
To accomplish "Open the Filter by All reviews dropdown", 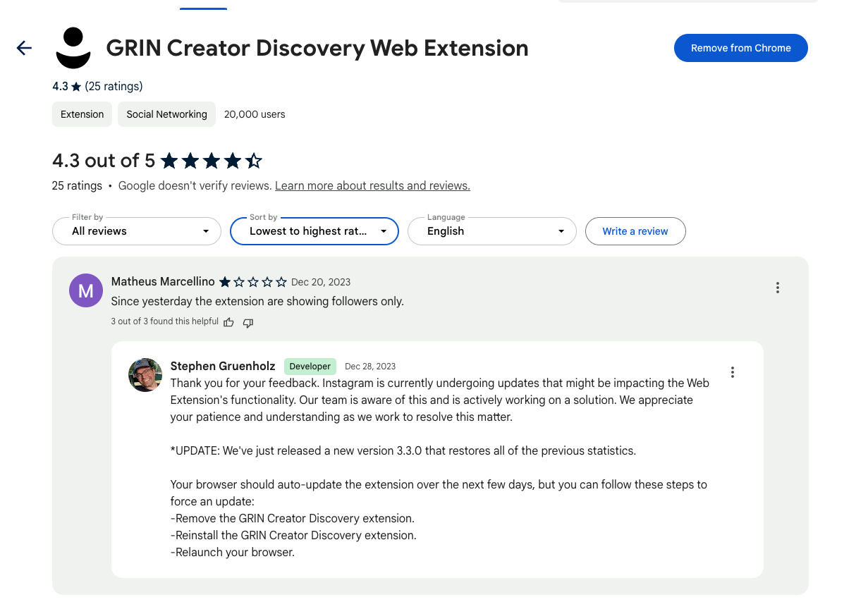I will tap(137, 231).
